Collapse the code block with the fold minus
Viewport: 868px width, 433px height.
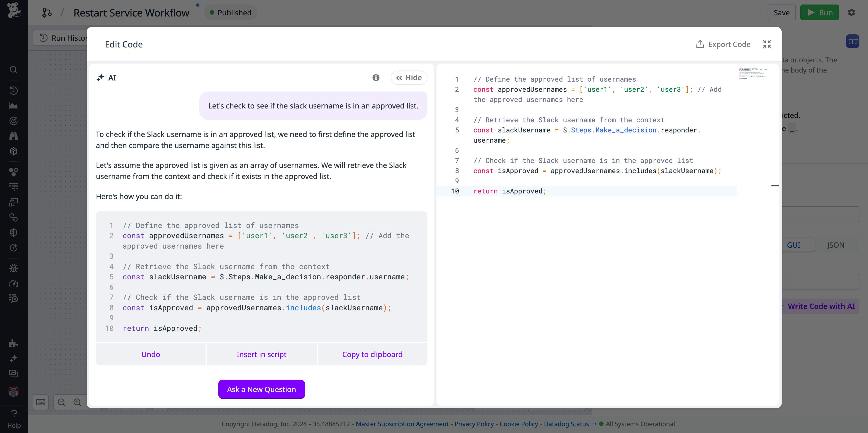coord(775,186)
